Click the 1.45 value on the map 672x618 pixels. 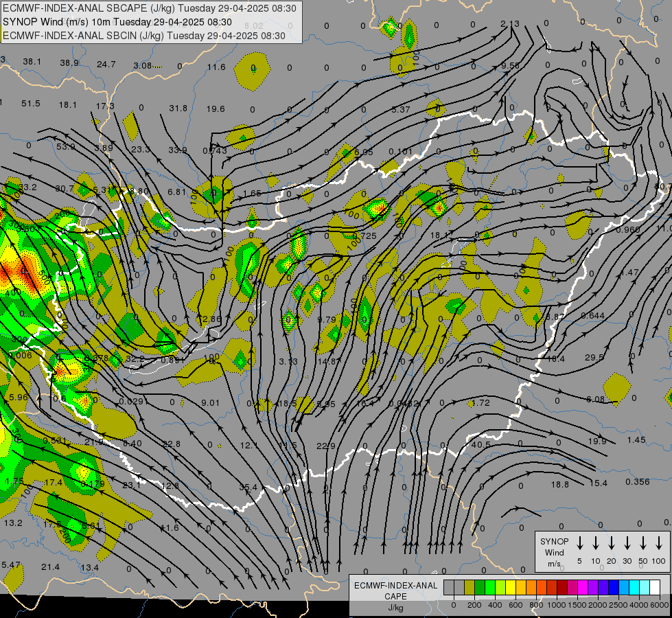pos(636,439)
